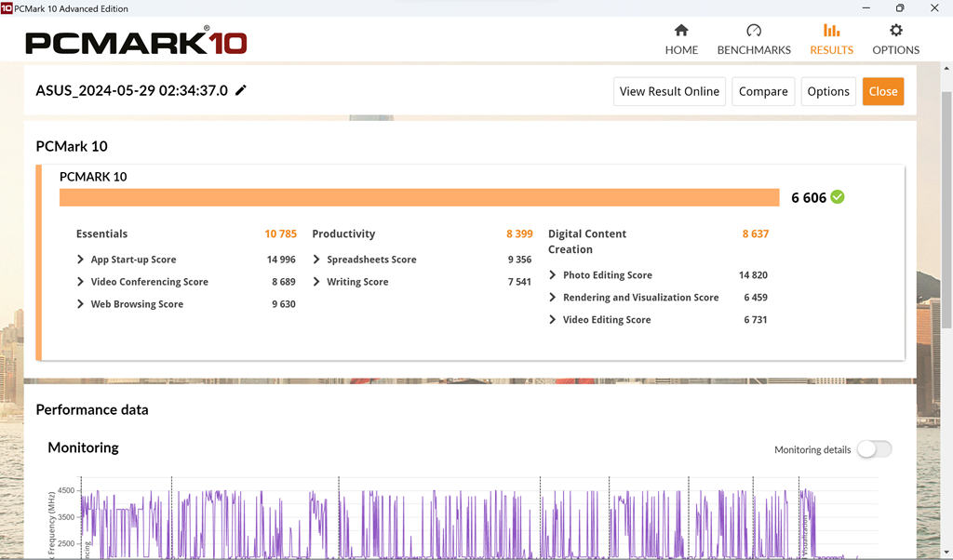Expand Rendering and Visualization Score
Image resolution: width=953 pixels, height=560 pixels.
[553, 298]
